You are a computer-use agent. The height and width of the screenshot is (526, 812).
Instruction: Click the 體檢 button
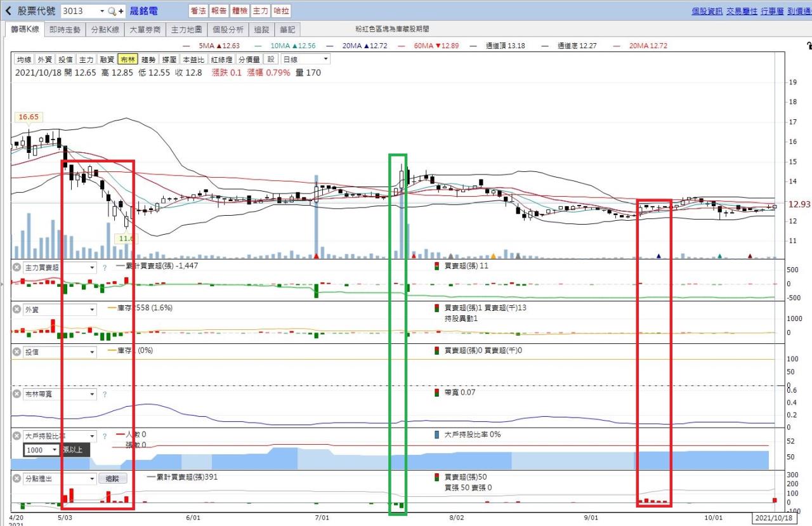tap(240, 11)
